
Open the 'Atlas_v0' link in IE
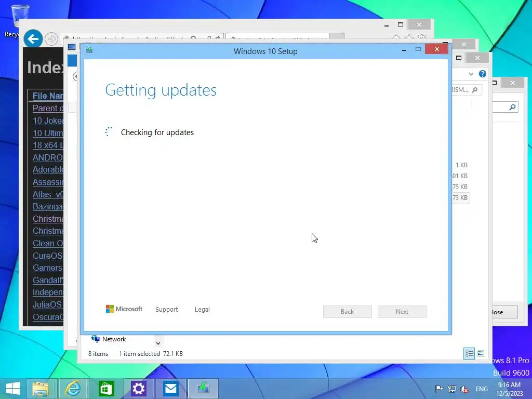(x=48, y=194)
